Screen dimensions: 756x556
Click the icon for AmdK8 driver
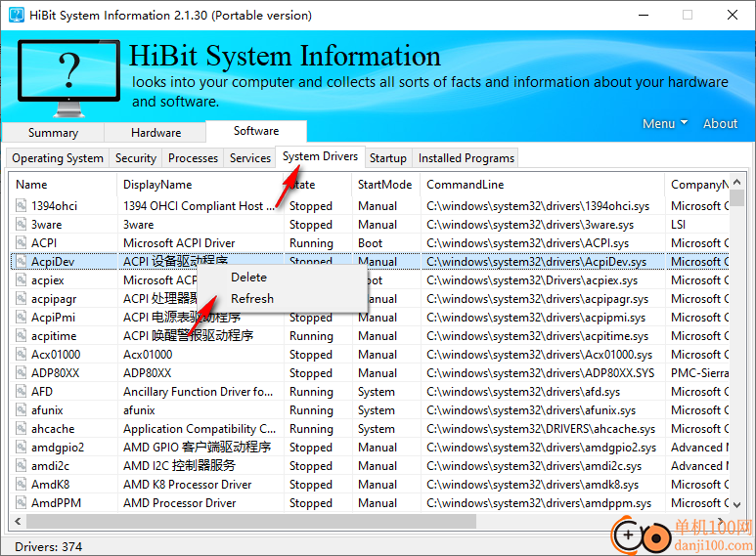(21, 485)
